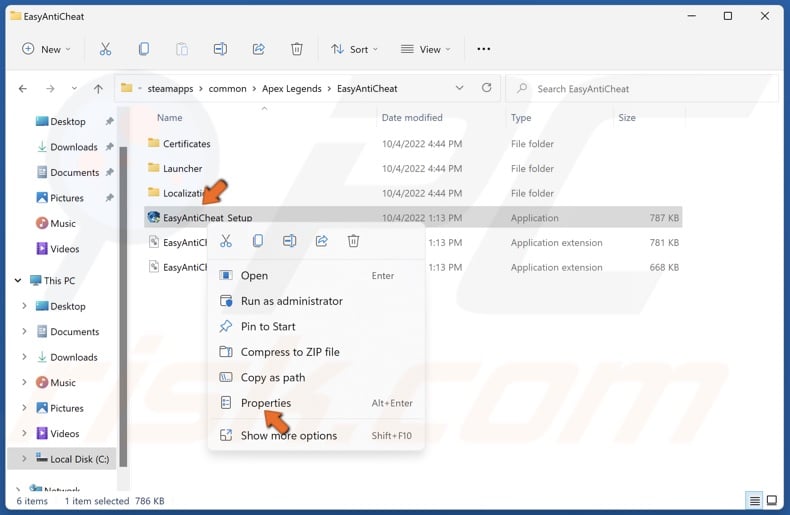Choose Pin to Start
Viewport: 790px width, 515px height.
pos(316,326)
